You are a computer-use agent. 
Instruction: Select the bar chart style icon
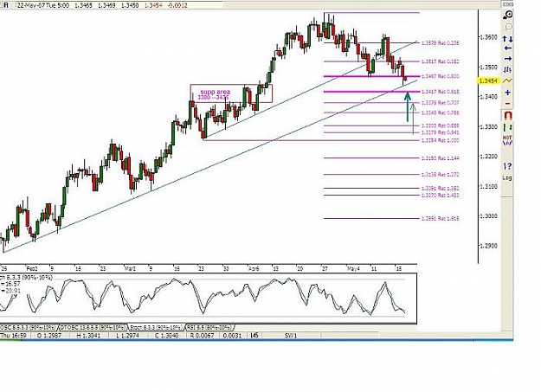point(507,70)
